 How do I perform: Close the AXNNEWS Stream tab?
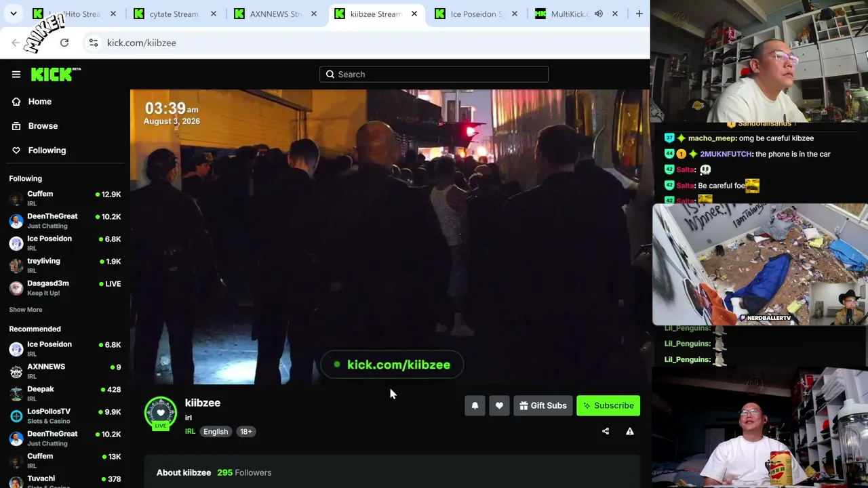(314, 14)
